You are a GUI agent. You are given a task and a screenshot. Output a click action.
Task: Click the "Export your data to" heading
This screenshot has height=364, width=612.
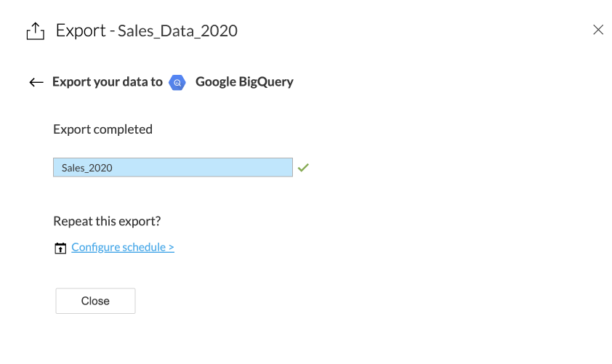coord(108,81)
